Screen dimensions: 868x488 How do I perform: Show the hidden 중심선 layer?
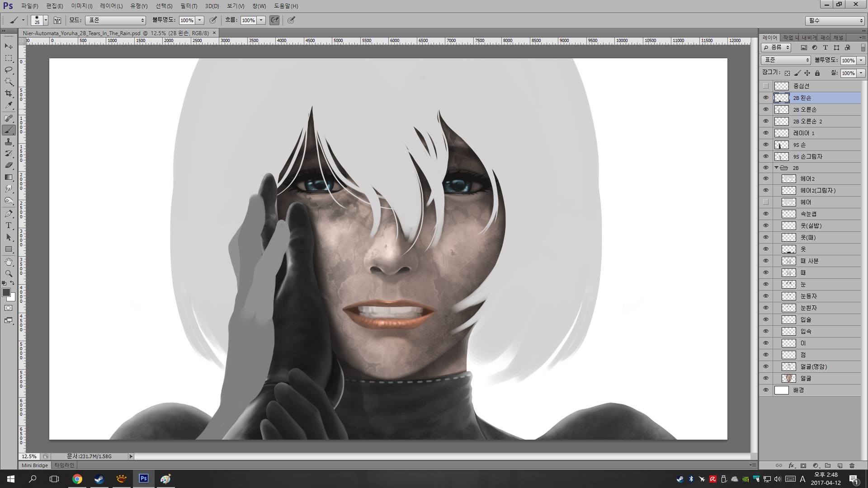(765, 86)
